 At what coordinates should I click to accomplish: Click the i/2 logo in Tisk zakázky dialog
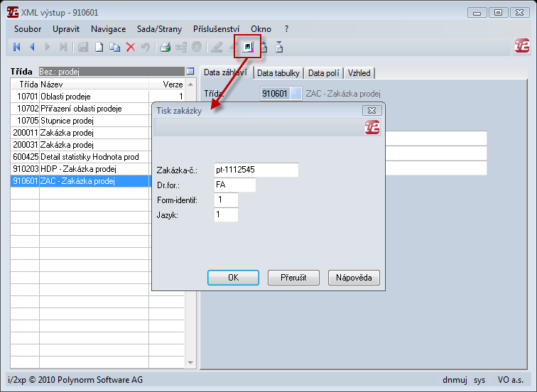pos(372,127)
